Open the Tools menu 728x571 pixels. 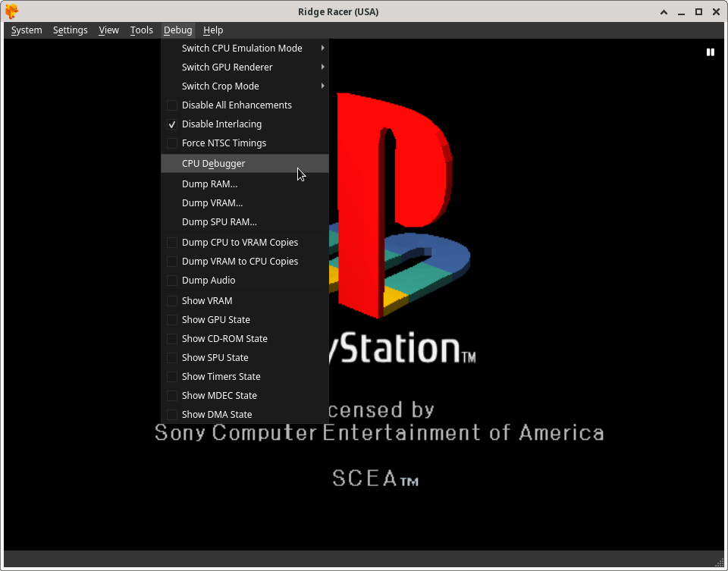pyautogui.click(x=142, y=30)
